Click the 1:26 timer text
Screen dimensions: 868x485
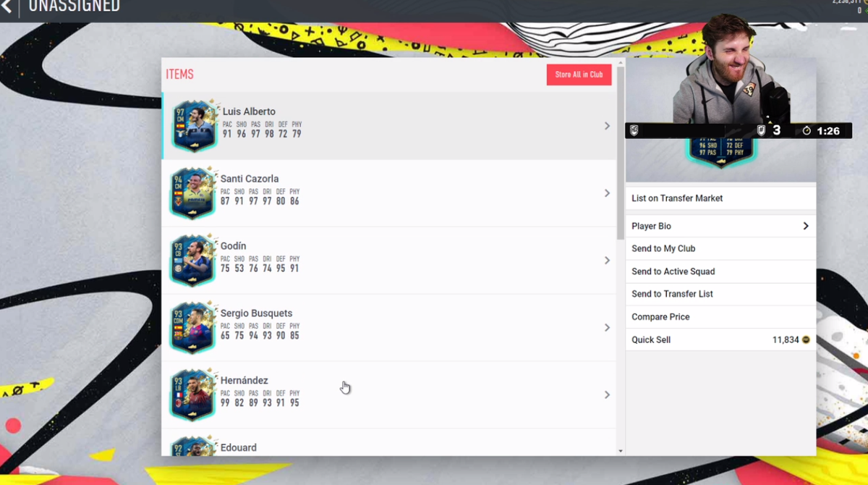[828, 131]
